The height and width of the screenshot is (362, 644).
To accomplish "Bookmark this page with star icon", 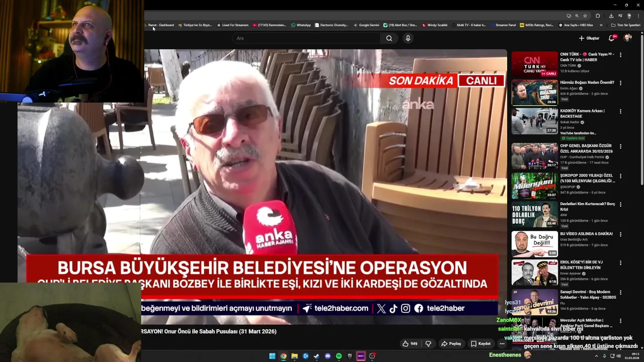I will 585,16.
